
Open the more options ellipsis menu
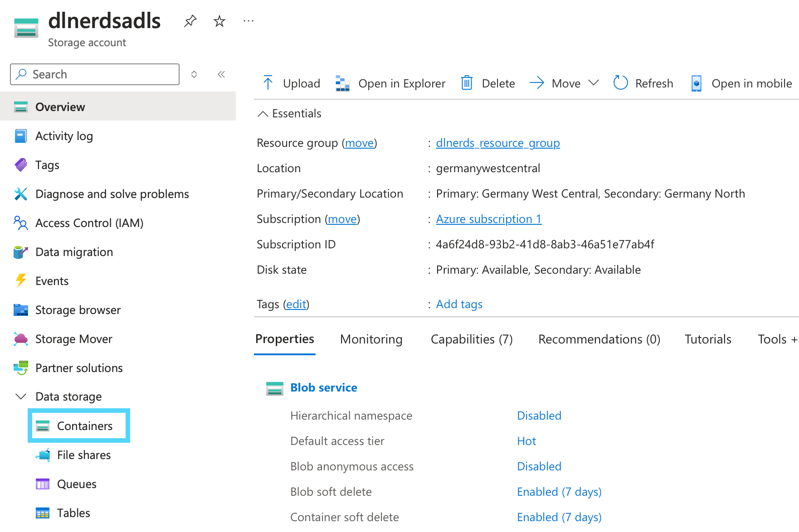point(248,21)
